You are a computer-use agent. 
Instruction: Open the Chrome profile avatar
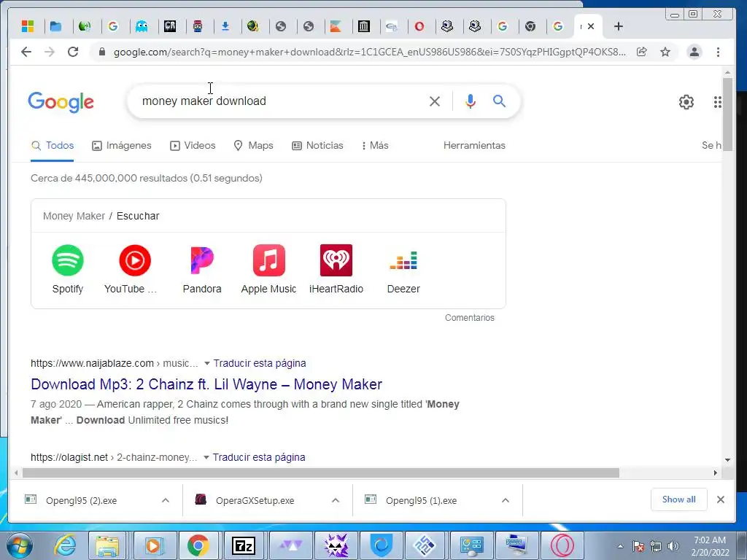(x=694, y=52)
